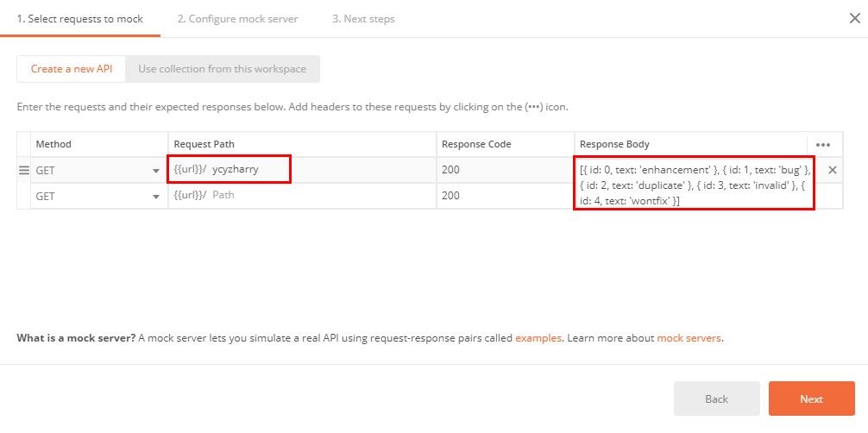Select the Select requests to mock tab
Viewport: 868px width, 433px height.
click(79, 19)
